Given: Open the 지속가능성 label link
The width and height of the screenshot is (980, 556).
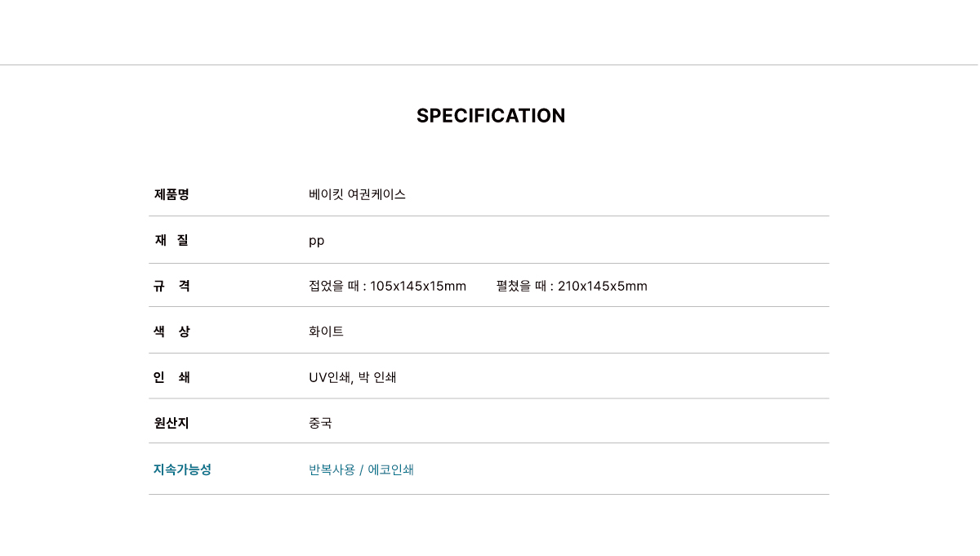Looking at the screenshot, I should click(x=182, y=469).
